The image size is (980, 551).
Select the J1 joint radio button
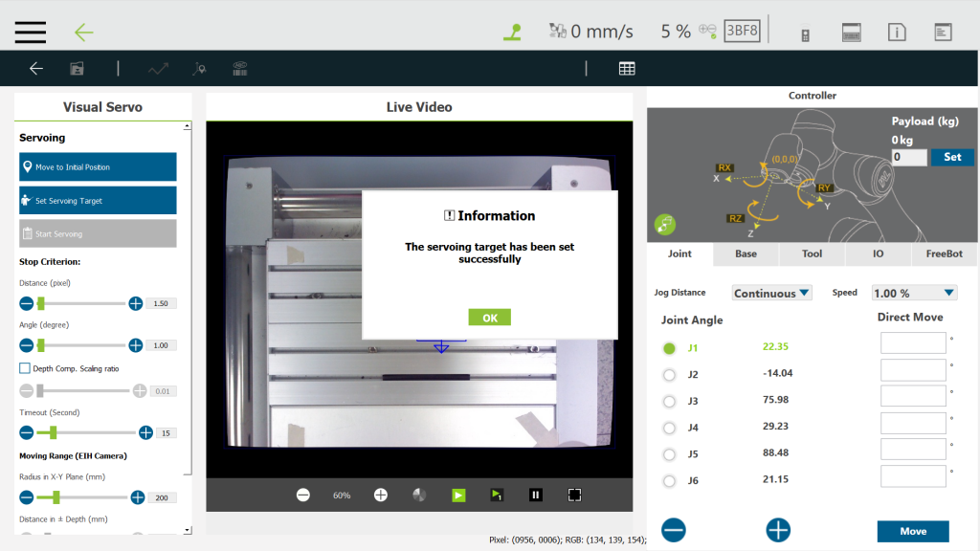(x=669, y=348)
